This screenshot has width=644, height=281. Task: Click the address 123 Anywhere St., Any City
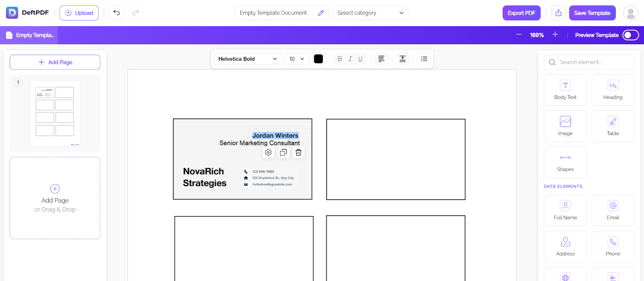(273, 178)
